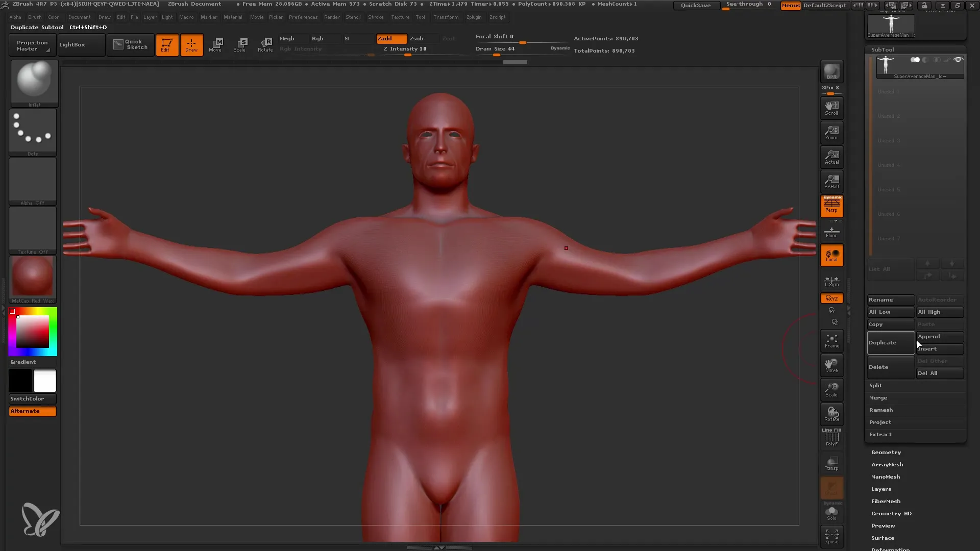Click the Floor grid toggle icon

pyautogui.click(x=831, y=232)
